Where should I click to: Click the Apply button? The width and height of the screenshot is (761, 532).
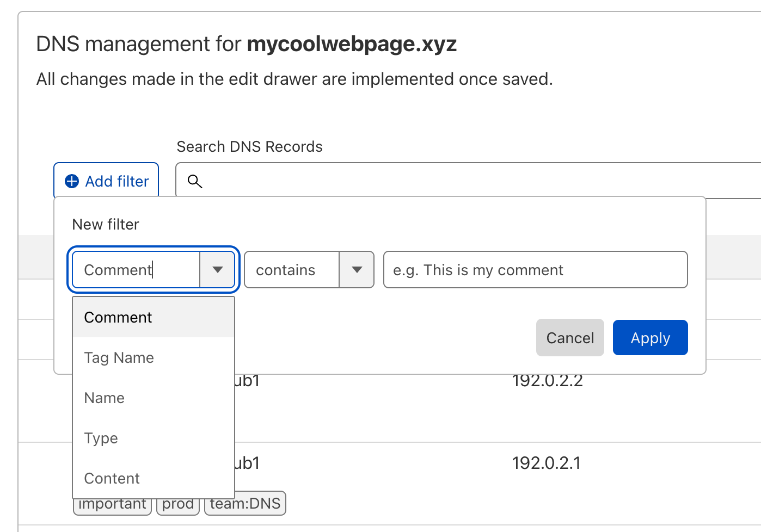click(650, 338)
